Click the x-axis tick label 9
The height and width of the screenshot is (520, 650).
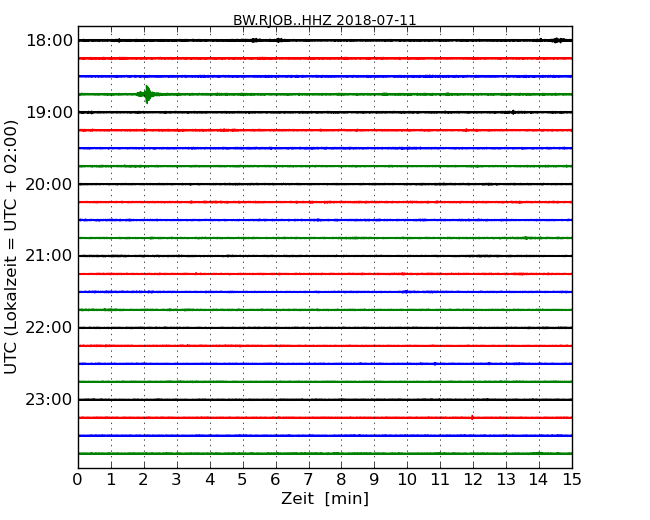374,479
